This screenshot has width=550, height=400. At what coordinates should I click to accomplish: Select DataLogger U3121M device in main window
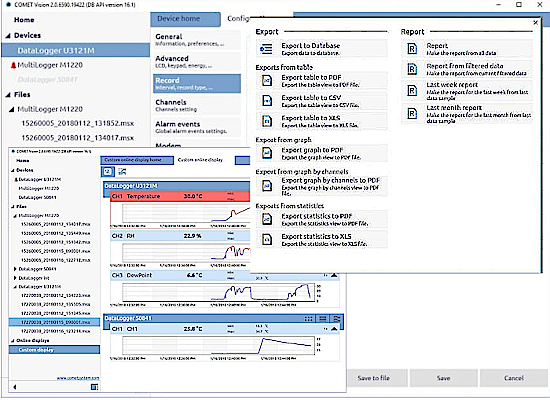click(x=76, y=51)
